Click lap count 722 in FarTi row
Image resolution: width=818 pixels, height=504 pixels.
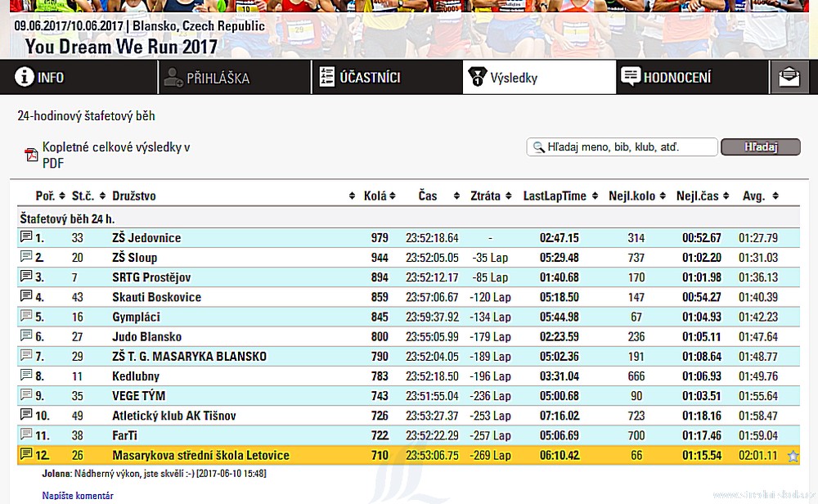click(380, 435)
